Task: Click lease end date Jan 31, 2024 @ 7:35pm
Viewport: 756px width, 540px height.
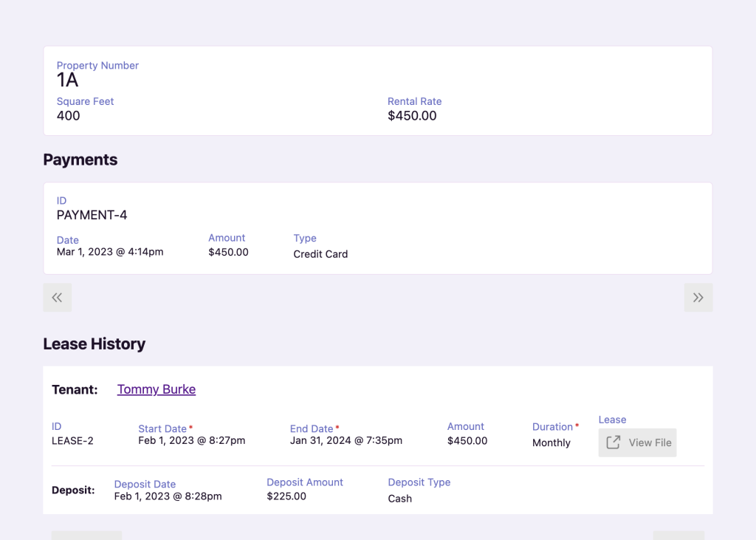Action: (346, 440)
